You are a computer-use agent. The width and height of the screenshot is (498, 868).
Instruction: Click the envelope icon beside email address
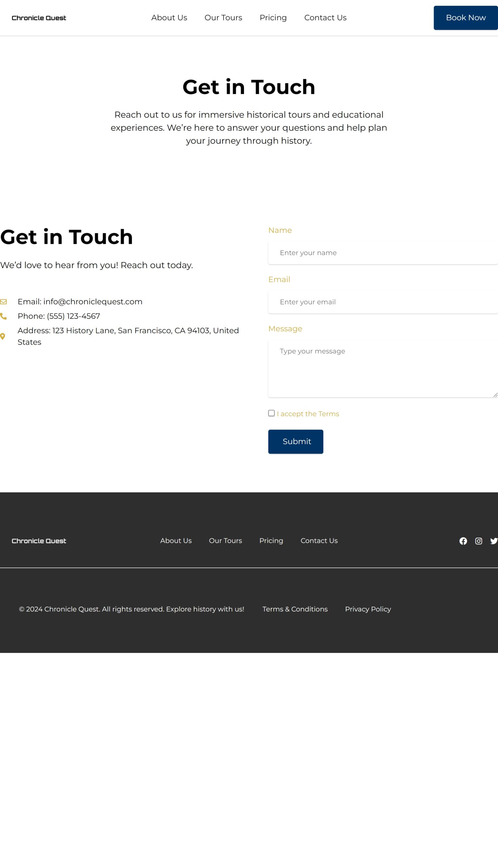[3, 301]
